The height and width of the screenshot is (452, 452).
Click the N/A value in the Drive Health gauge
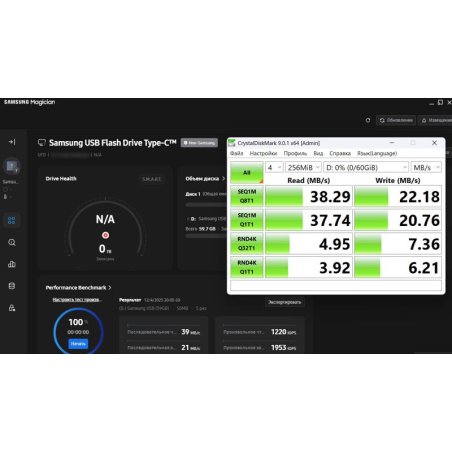[105, 219]
